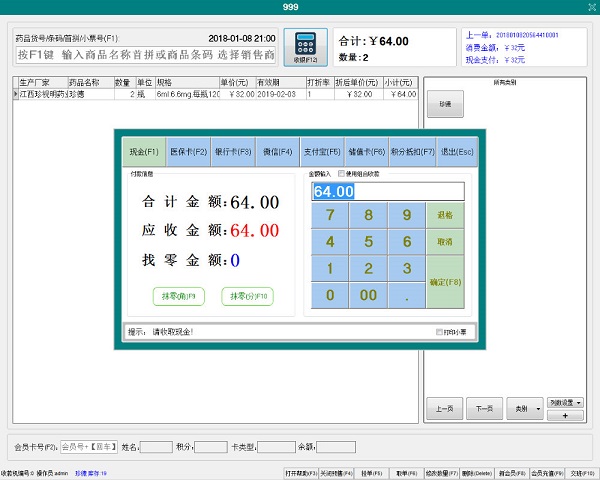Click the expiry cell 2019-02-03
This screenshot has width=600, height=480.
click(281, 94)
